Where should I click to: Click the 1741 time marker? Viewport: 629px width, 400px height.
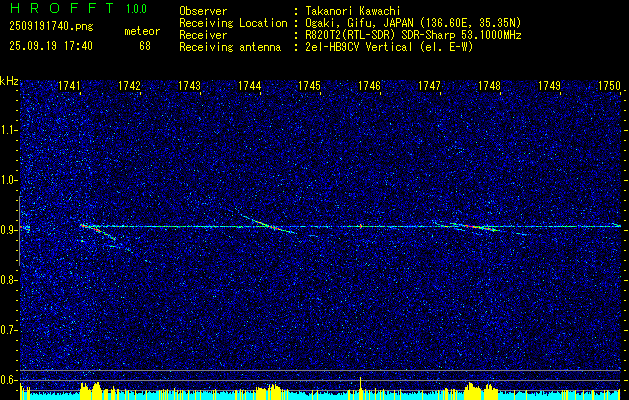click(69, 86)
